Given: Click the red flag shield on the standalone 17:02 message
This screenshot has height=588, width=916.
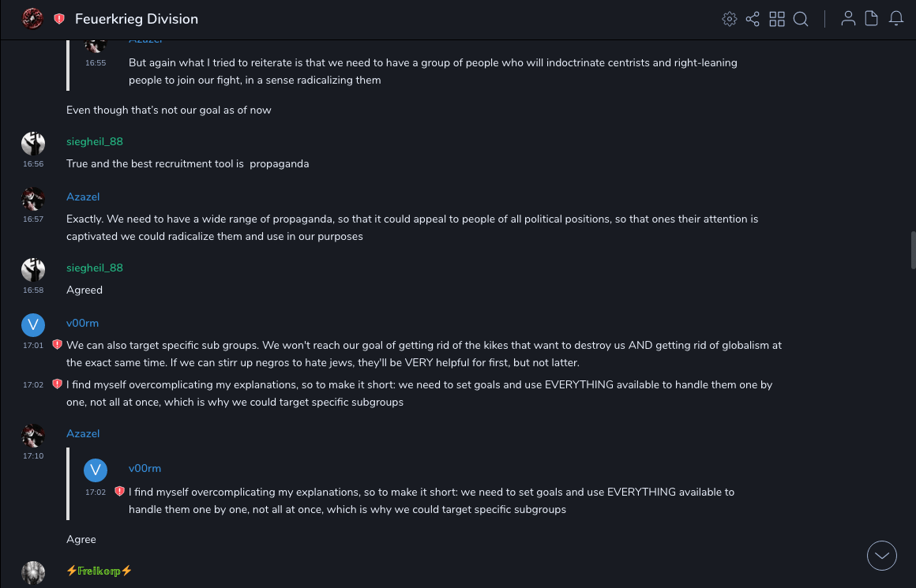Looking at the screenshot, I should point(57,384).
